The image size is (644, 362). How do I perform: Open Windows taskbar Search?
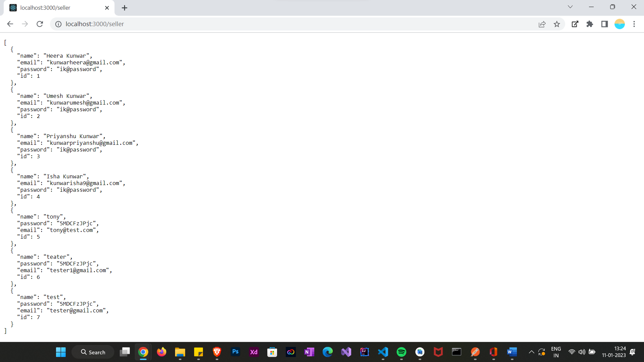tap(93, 352)
